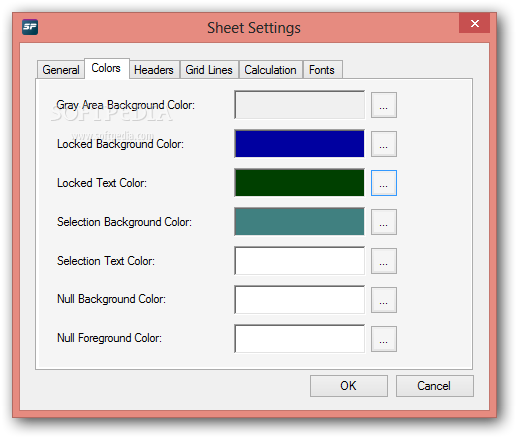Click the gray Gray Area color swatch

pyautogui.click(x=299, y=105)
